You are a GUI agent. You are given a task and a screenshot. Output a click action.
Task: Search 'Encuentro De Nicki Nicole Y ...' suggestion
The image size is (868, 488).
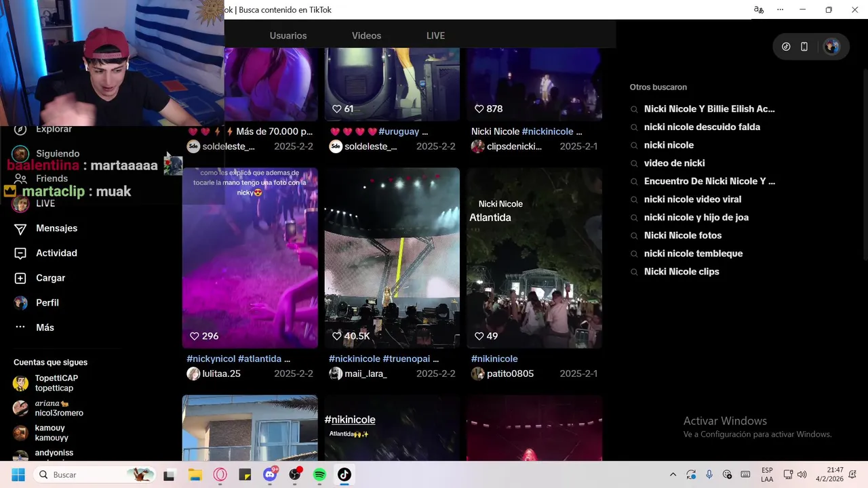pyautogui.click(x=709, y=182)
